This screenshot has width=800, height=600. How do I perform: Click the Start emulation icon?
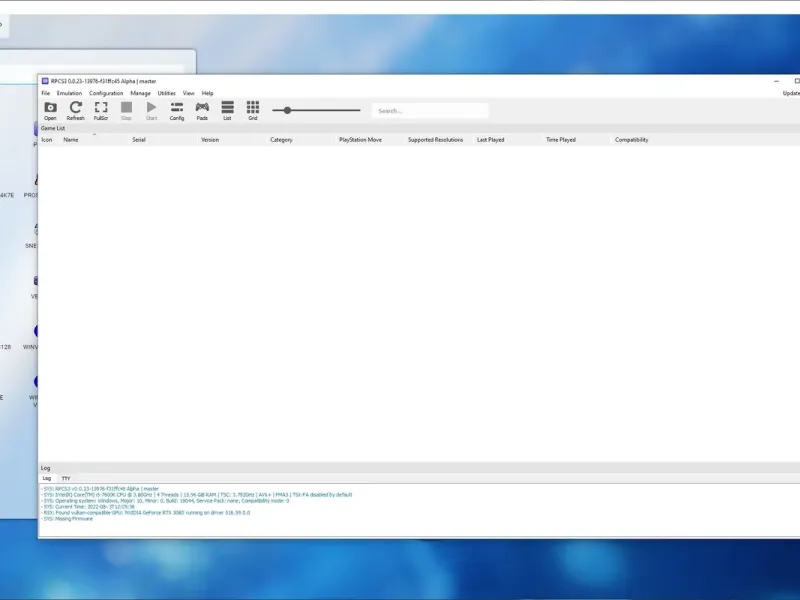click(152, 110)
